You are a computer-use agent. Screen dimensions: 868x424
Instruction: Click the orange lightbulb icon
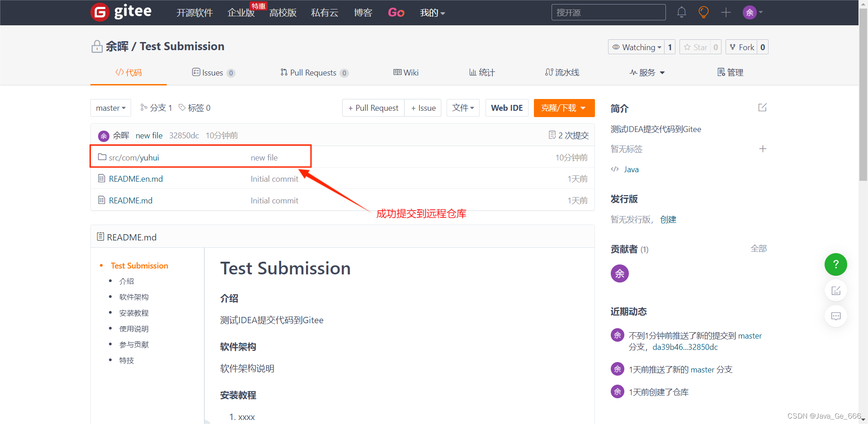point(703,12)
